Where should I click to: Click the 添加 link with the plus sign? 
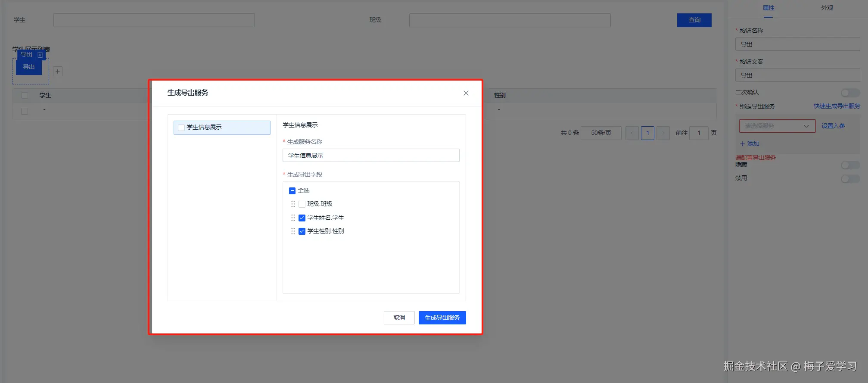pyautogui.click(x=750, y=144)
